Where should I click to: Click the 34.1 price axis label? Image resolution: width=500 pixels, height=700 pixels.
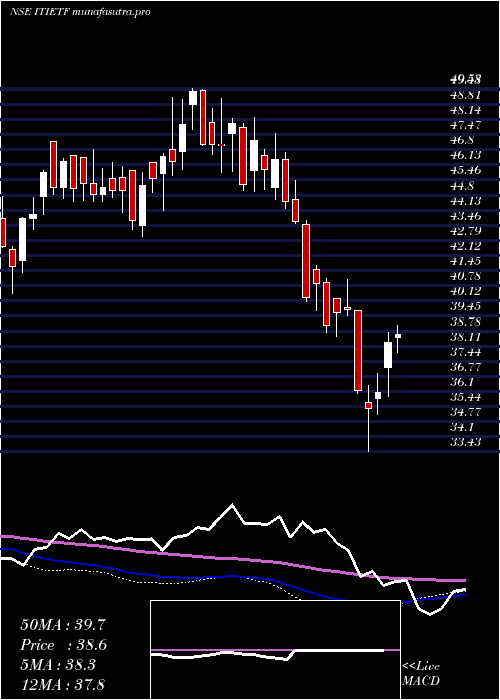click(462, 428)
